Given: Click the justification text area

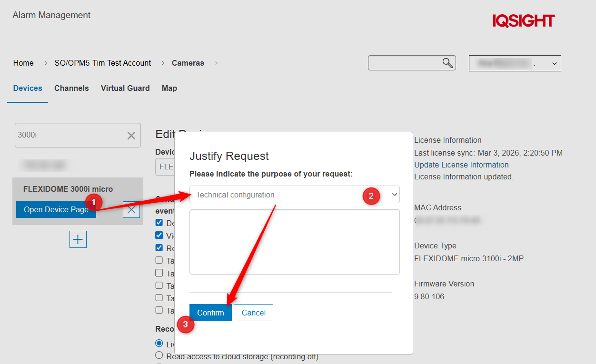Looking at the screenshot, I should (x=294, y=242).
